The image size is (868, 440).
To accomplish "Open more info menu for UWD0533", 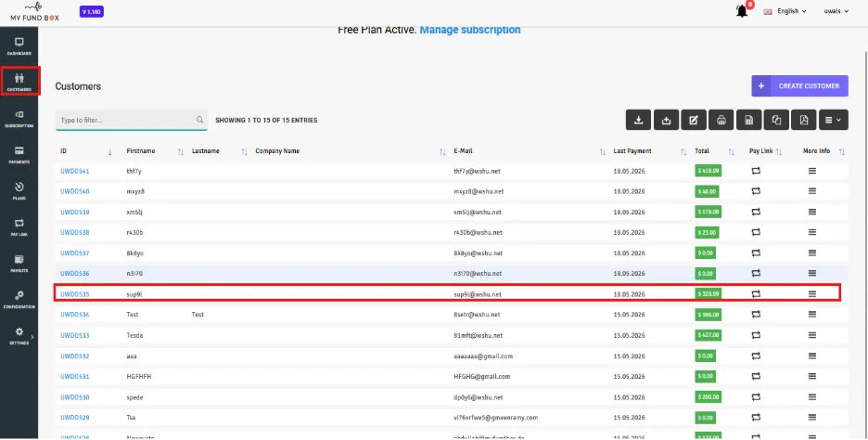I will (x=812, y=335).
